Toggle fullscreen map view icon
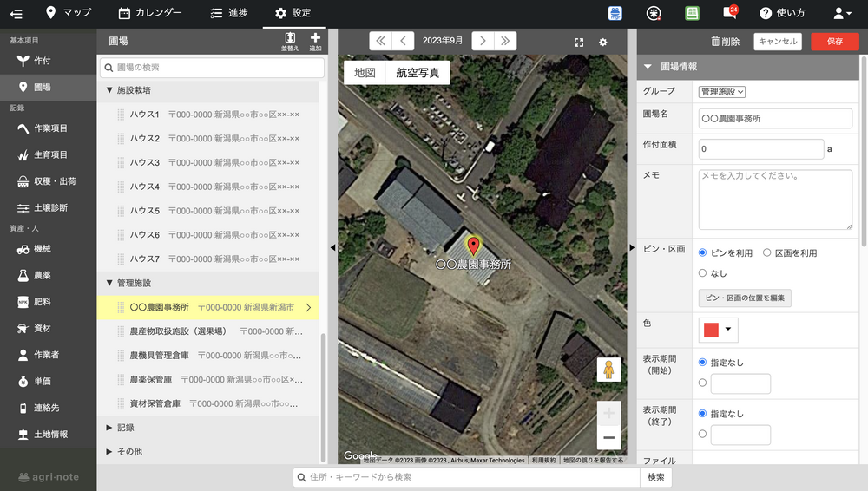Screen dimensions: 868x491 click(579, 42)
